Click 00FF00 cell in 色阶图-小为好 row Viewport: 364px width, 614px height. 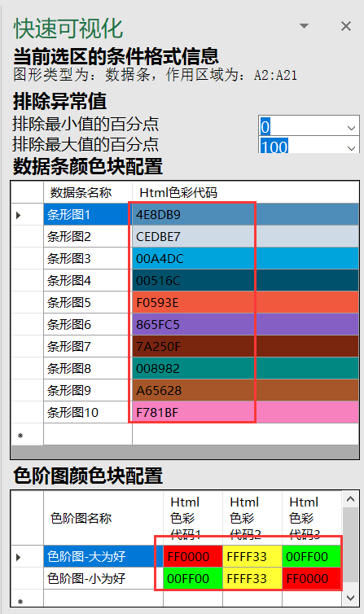tap(193, 578)
